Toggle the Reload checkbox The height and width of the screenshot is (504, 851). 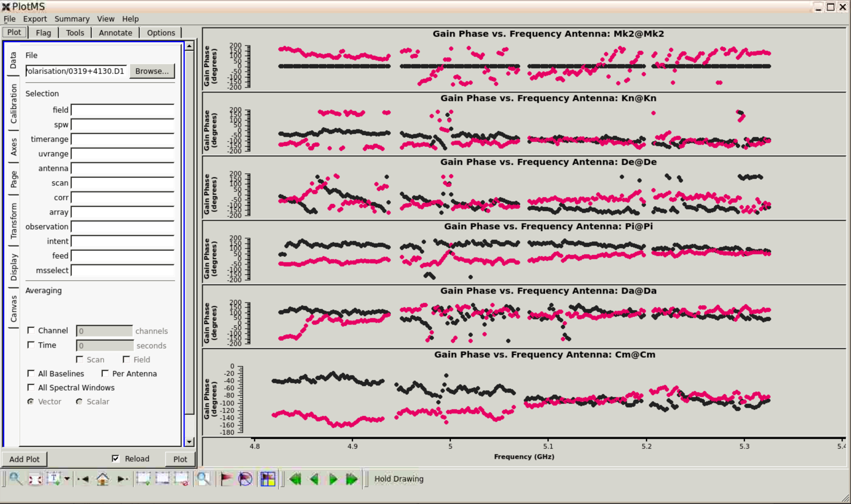(115, 458)
